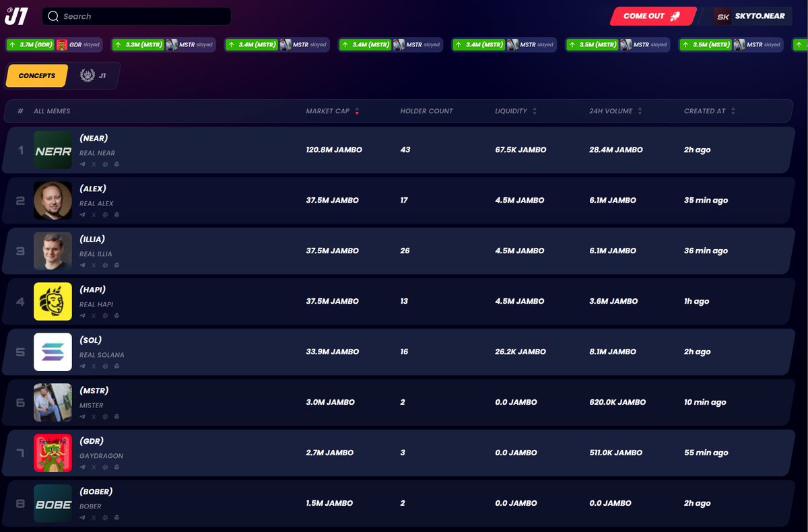The width and height of the screenshot is (808, 532).
Task: Open the X link for MISTER
Action: pyautogui.click(x=94, y=417)
